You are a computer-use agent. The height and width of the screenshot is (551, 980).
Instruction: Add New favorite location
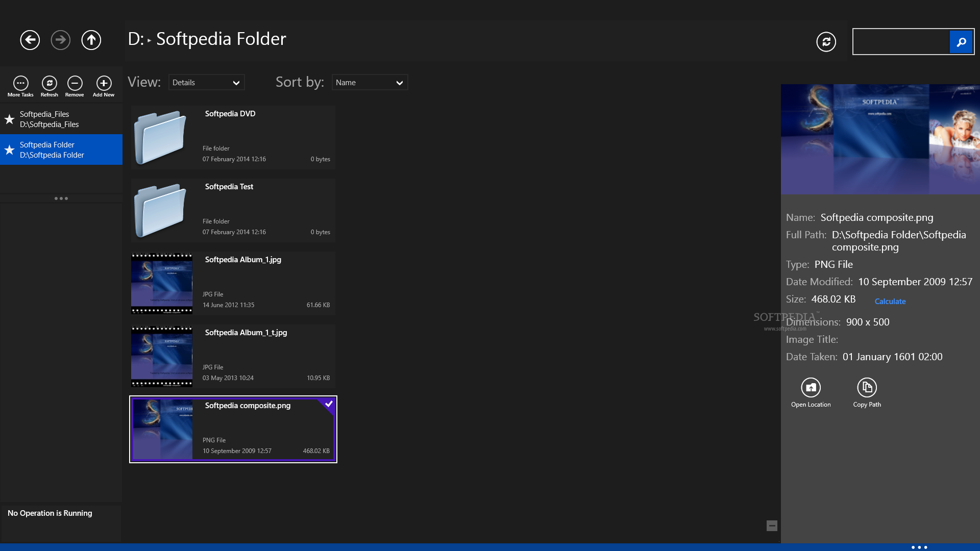104,86
